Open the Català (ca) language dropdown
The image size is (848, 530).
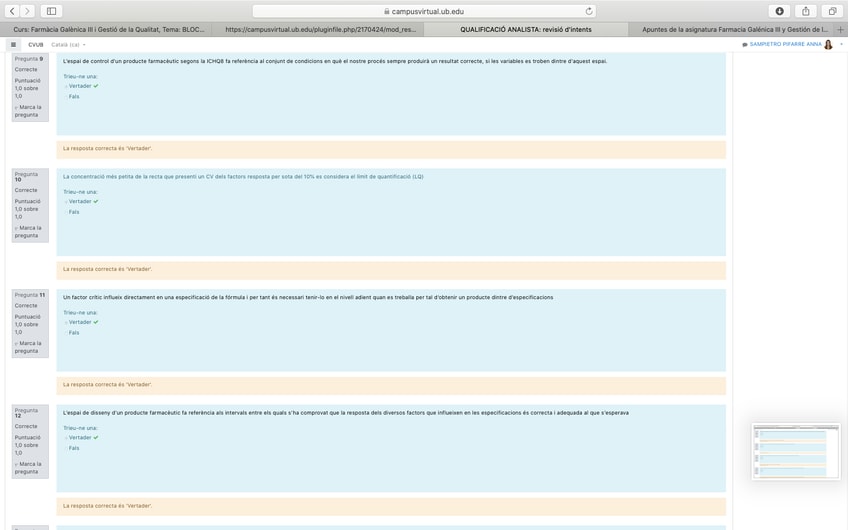pyautogui.click(x=68, y=44)
